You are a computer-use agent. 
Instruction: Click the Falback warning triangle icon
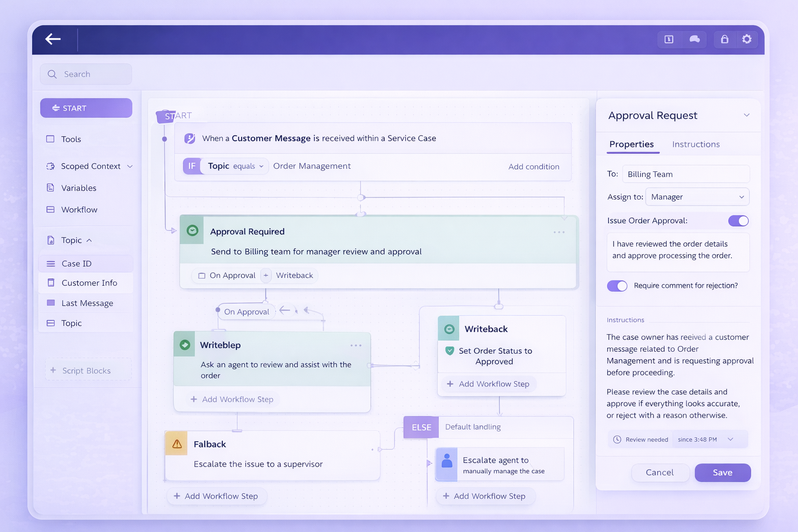tap(177, 444)
